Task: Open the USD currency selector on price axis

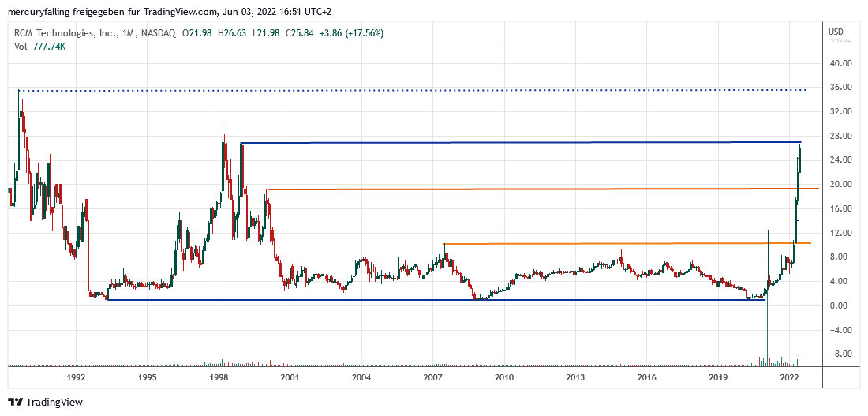Action: tap(836, 32)
